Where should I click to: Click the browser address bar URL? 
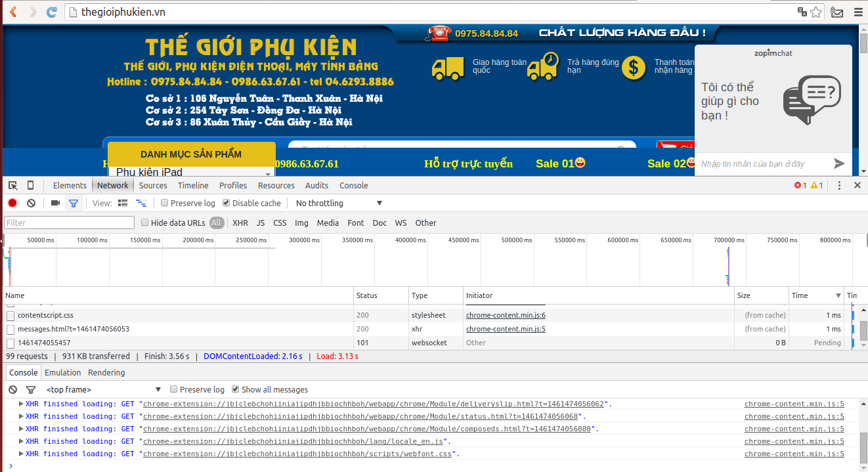123,12
